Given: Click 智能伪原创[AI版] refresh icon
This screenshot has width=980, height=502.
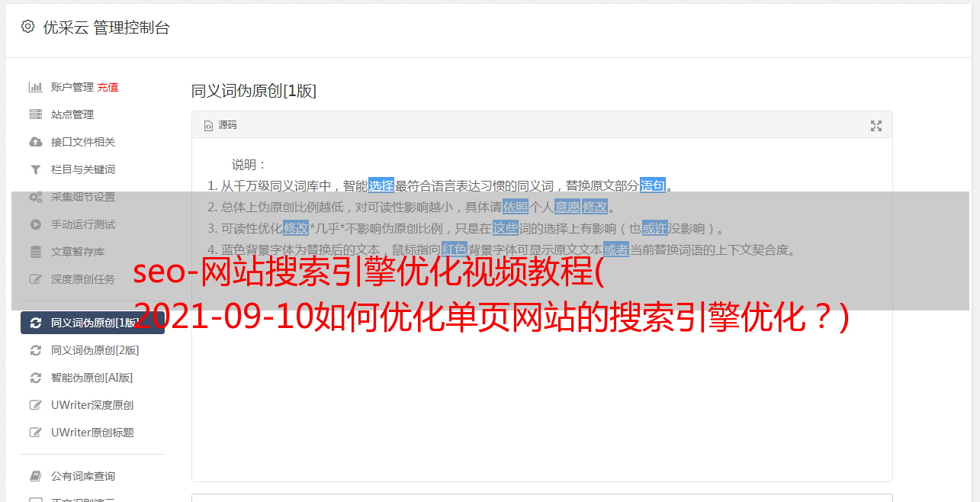Looking at the screenshot, I should [x=36, y=378].
